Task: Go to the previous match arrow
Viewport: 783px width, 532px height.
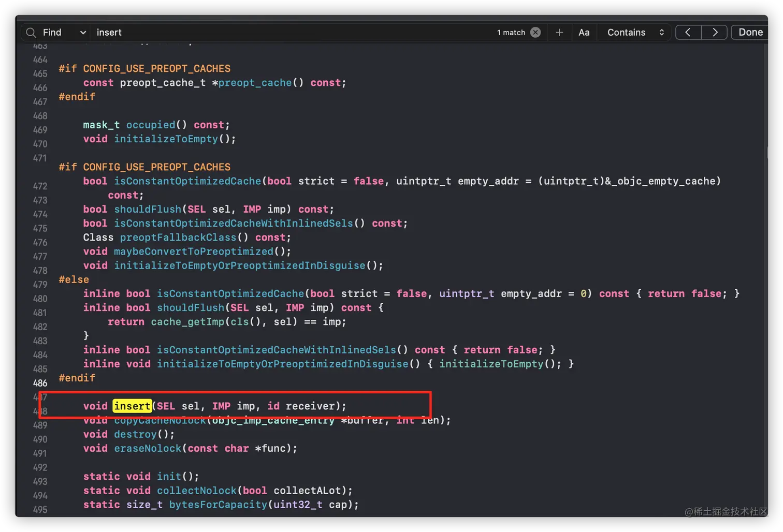Action: 688,33
